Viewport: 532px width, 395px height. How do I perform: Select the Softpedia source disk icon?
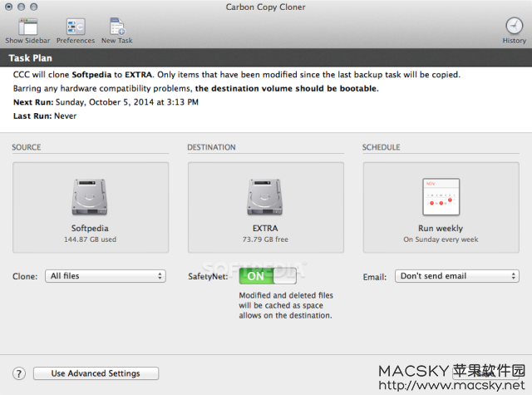(90, 197)
